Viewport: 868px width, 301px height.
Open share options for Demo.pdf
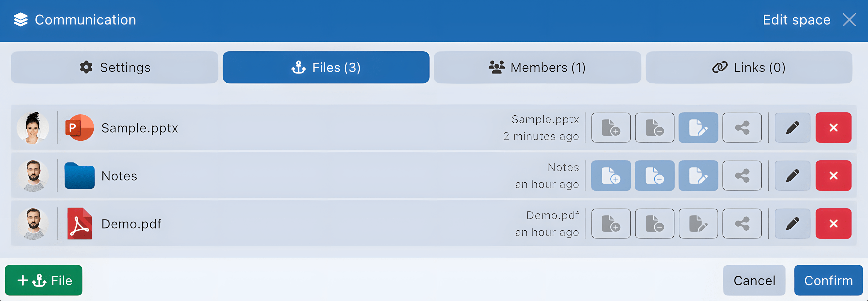[742, 223]
